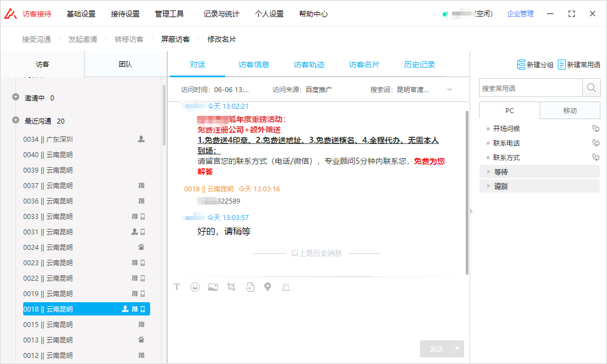Click the 搜索常用语 input field
The image size is (607, 364).
[530, 88]
